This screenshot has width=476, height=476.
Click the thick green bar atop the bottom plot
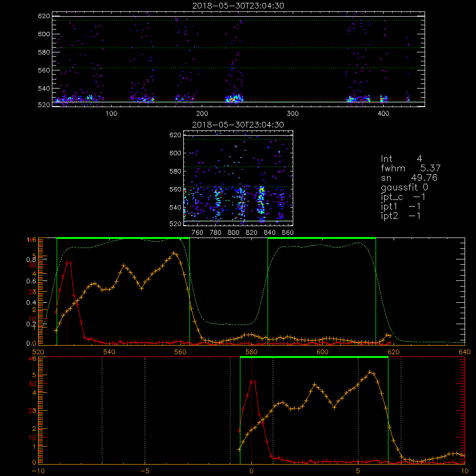click(314, 357)
